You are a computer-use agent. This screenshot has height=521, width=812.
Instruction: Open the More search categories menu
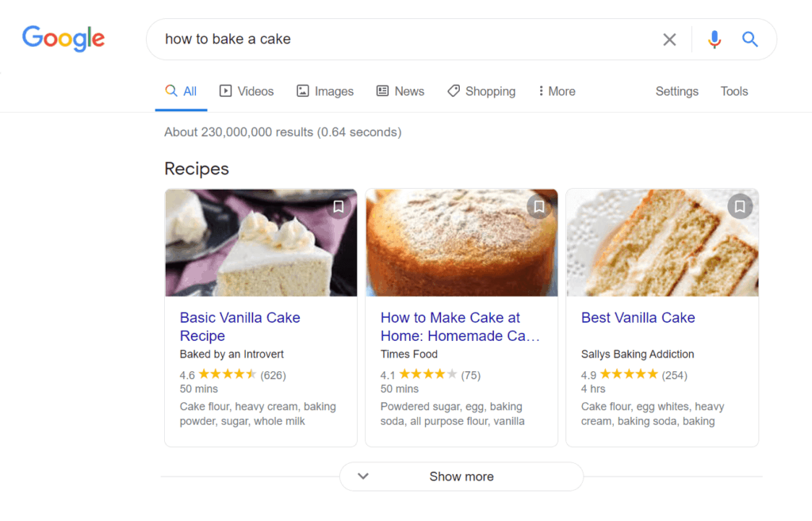click(x=557, y=91)
